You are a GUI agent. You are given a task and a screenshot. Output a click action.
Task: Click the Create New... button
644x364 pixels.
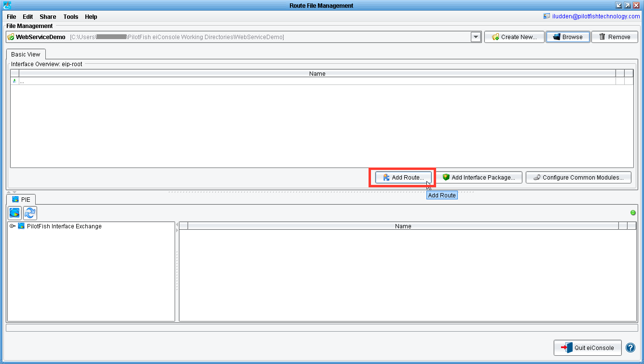[514, 37]
